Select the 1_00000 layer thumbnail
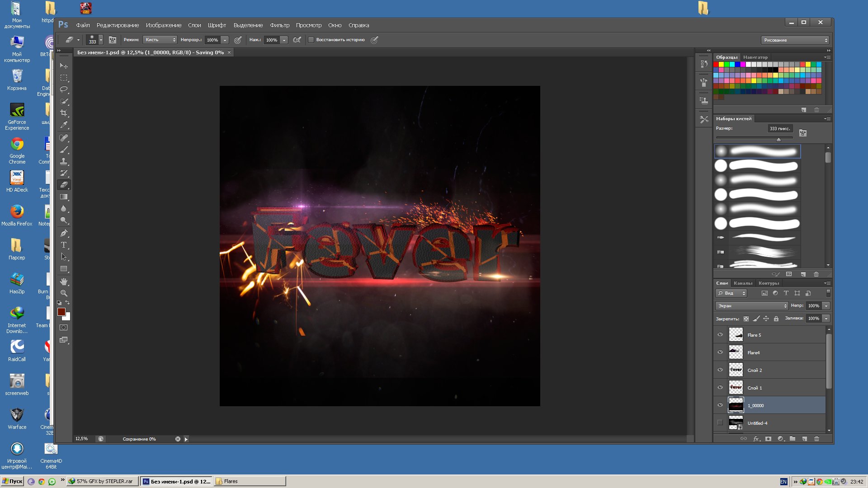The height and width of the screenshot is (488, 868). coord(736,405)
